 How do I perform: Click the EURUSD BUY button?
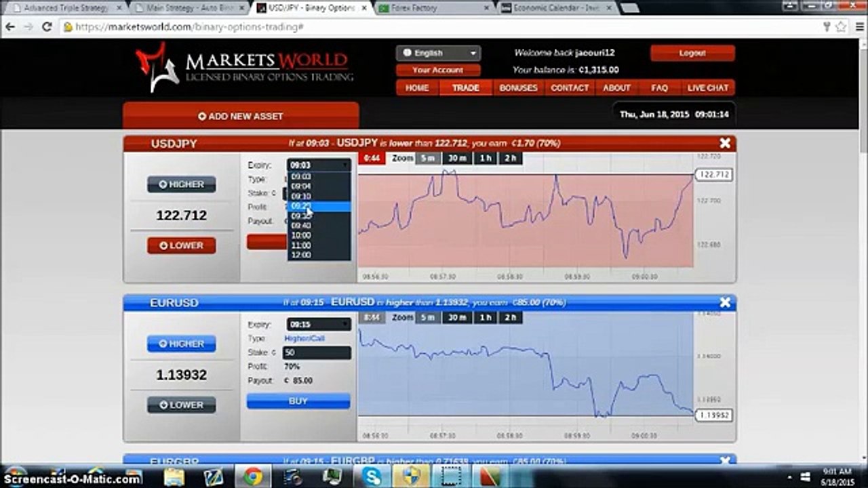pyautogui.click(x=298, y=401)
